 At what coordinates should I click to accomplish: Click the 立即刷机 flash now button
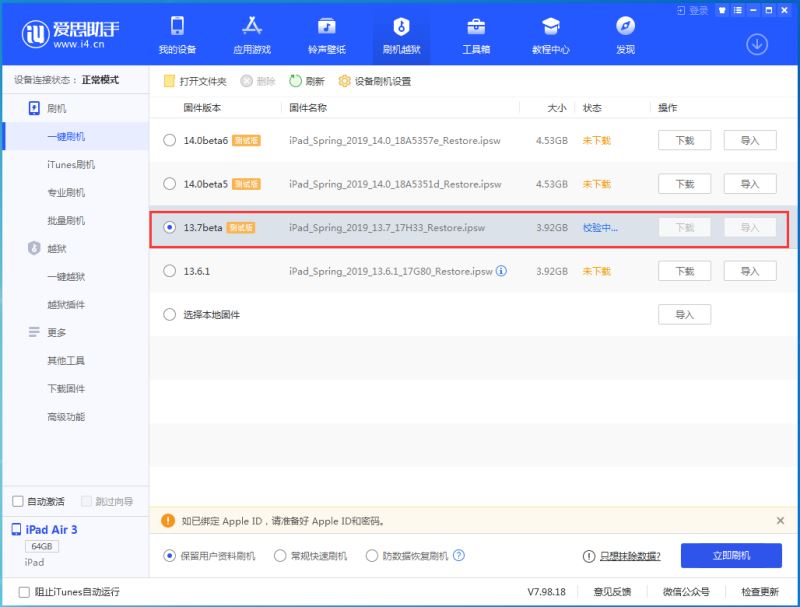point(731,555)
